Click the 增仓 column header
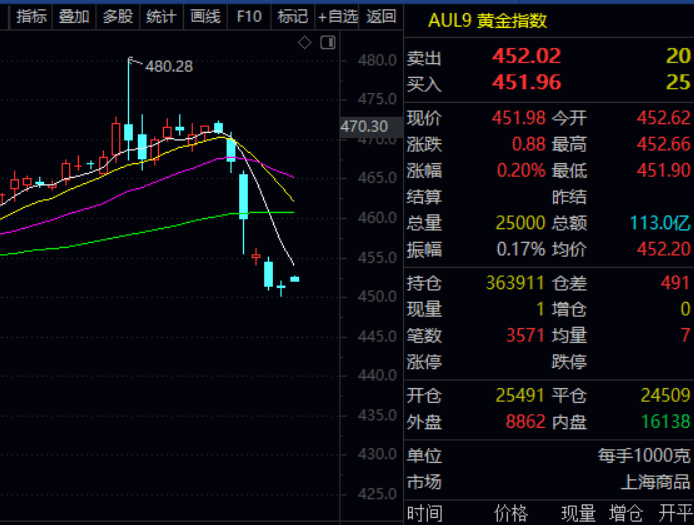The image size is (694, 525). 627,513
